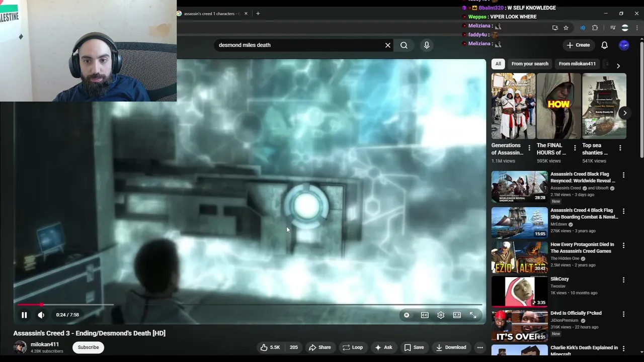Start voice search with the microphone icon

click(x=427, y=45)
